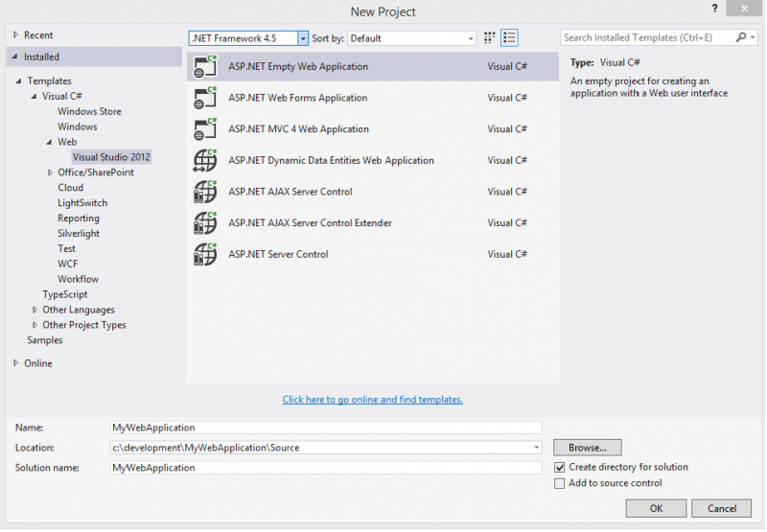The image size is (767, 532).
Task: Expand the Online section
Action: click(x=15, y=363)
